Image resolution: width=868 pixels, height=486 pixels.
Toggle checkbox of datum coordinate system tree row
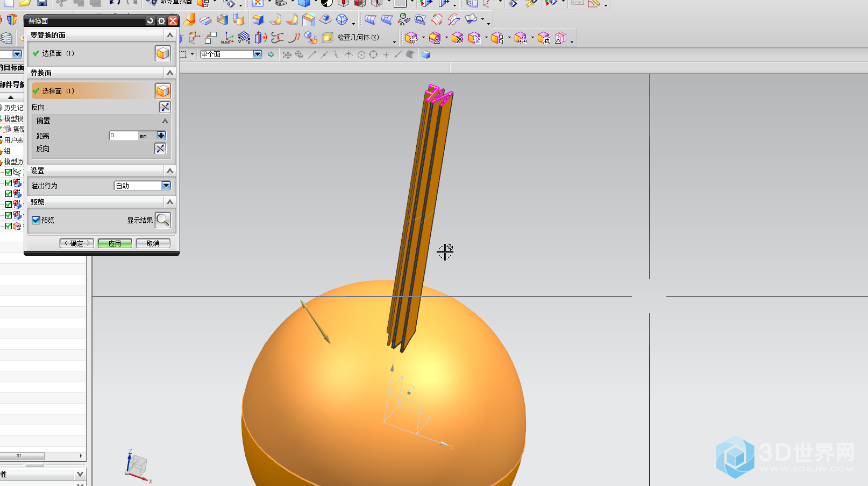[9, 172]
